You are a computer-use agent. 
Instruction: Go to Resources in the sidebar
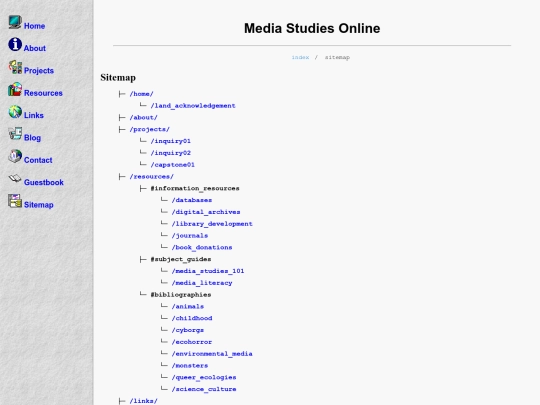(43, 93)
